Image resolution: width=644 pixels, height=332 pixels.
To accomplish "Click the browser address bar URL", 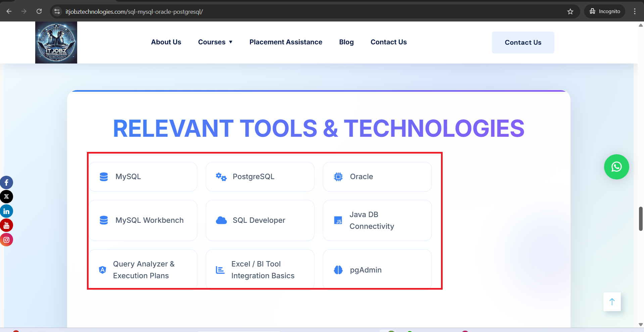I will click(x=134, y=11).
